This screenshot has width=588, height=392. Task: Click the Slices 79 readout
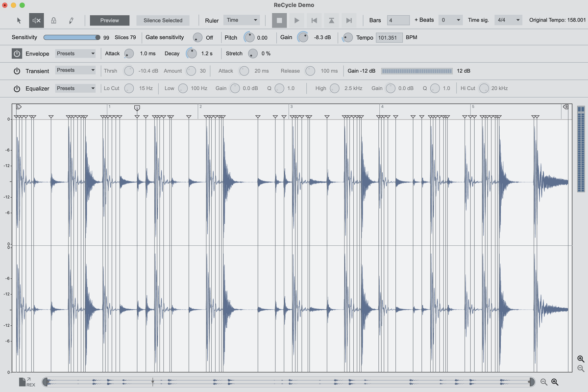point(125,37)
